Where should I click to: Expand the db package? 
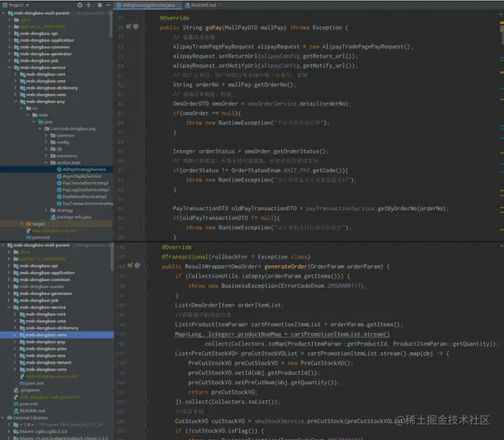pos(46,149)
